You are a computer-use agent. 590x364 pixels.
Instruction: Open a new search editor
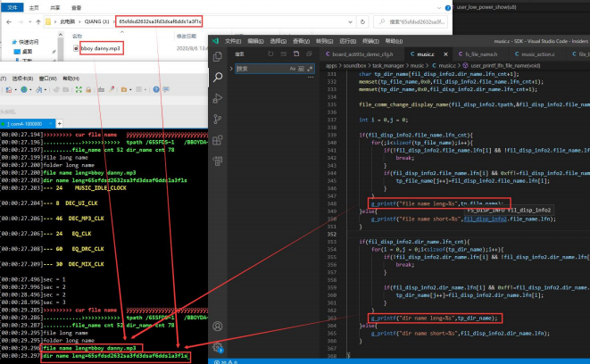tap(296, 54)
